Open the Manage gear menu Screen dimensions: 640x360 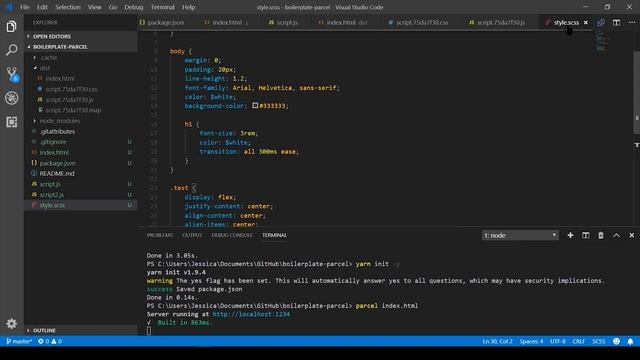pyautogui.click(x=11, y=324)
